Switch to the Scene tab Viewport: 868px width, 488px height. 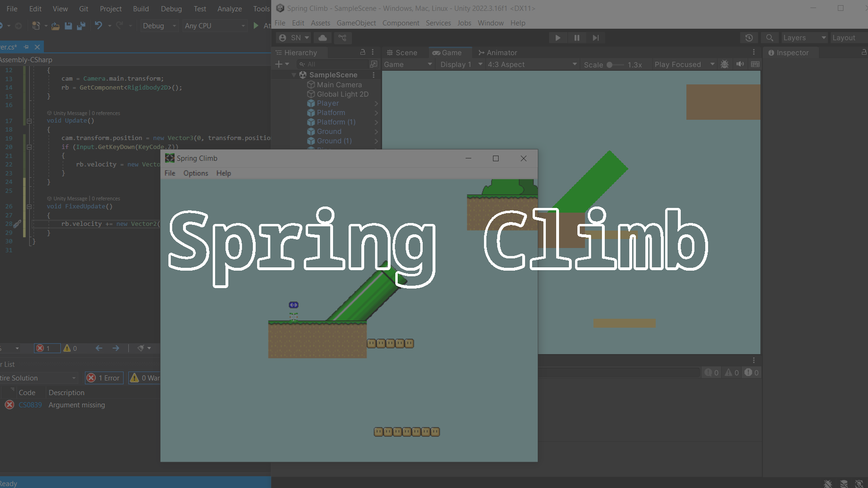tap(402, 53)
